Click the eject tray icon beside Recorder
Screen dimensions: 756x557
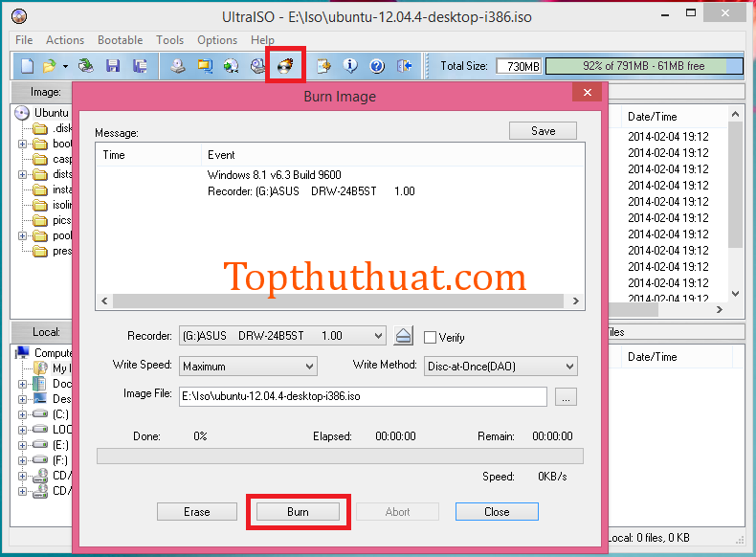pyautogui.click(x=403, y=336)
